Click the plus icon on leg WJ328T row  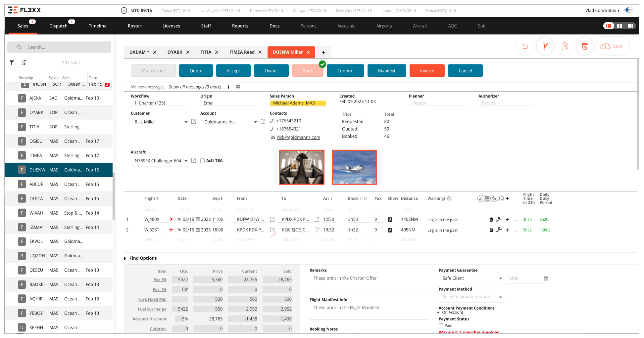pos(507,230)
